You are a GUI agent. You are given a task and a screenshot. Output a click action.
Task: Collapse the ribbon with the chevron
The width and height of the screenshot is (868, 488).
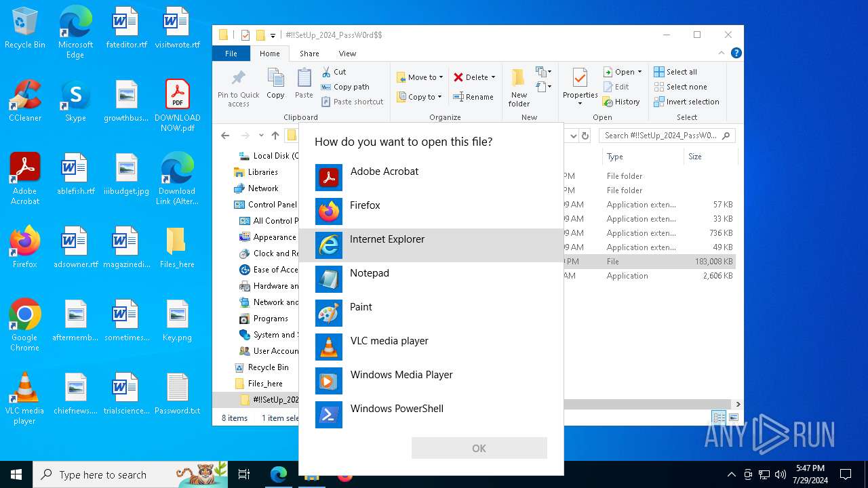click(x=722, y=53)
